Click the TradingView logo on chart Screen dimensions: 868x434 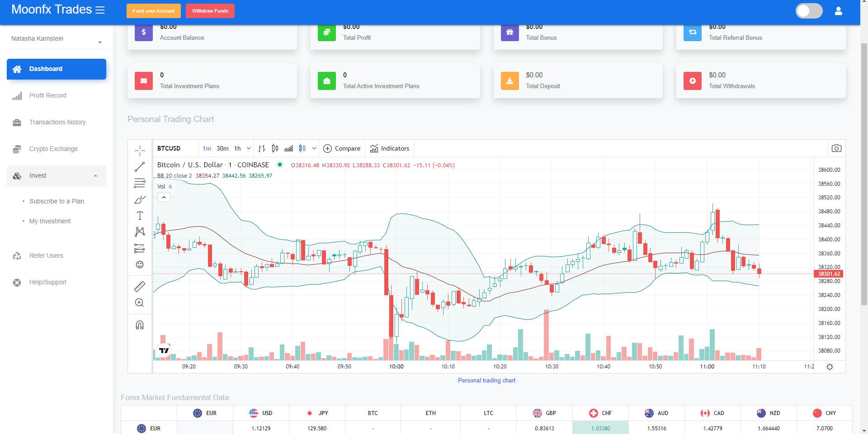pos(164,350)
